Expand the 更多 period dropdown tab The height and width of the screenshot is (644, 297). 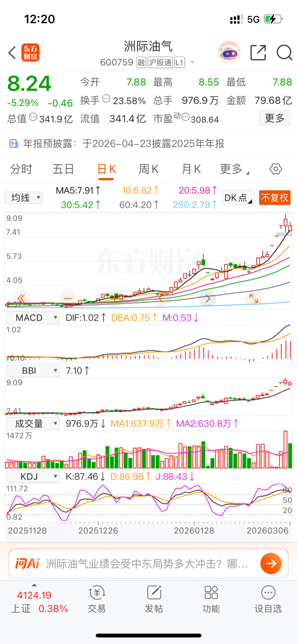point(234,169)
